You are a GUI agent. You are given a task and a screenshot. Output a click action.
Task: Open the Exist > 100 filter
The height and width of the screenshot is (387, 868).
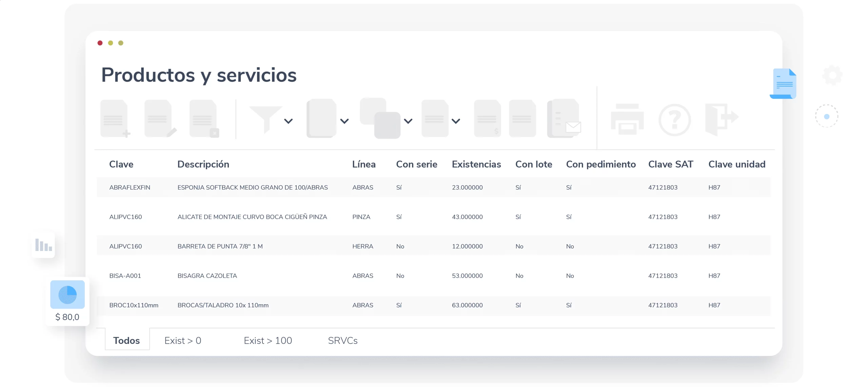[268, 340]
